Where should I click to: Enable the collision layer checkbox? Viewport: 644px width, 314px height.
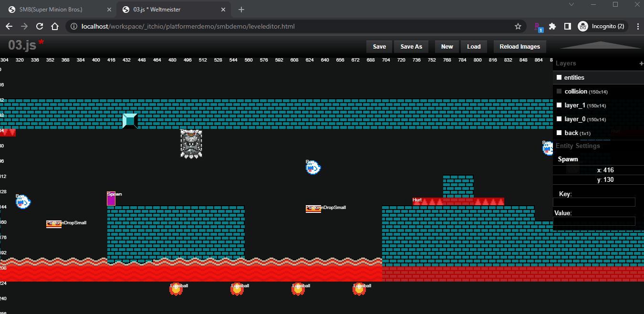click(x=559, y=91)
